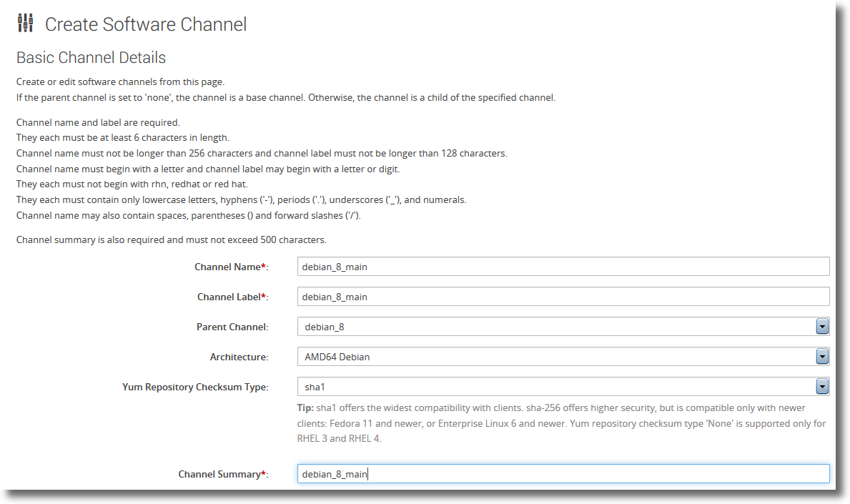
Task: Click 'They each must not begin with rhn' line
Action: click(132, 184)
